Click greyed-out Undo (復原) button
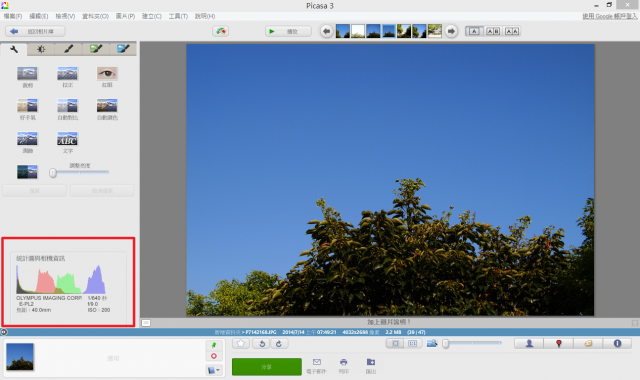Image resolution: width=640 pixels, height=380 pixels. (35, 191)
